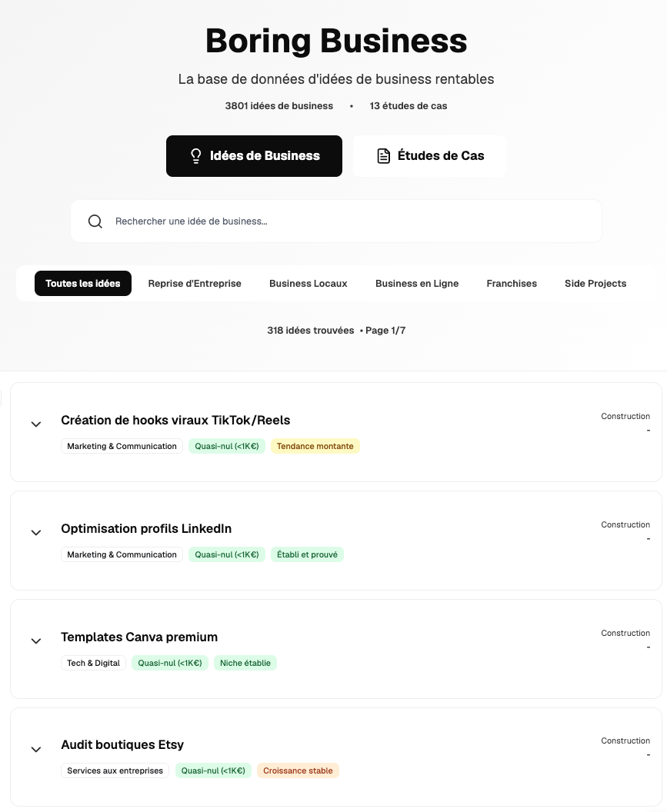Expand the Création de hooks viraux TikTok/Reels card
Image resolution: width=667 pixels, height=812 pixels.
click(36, 424)
